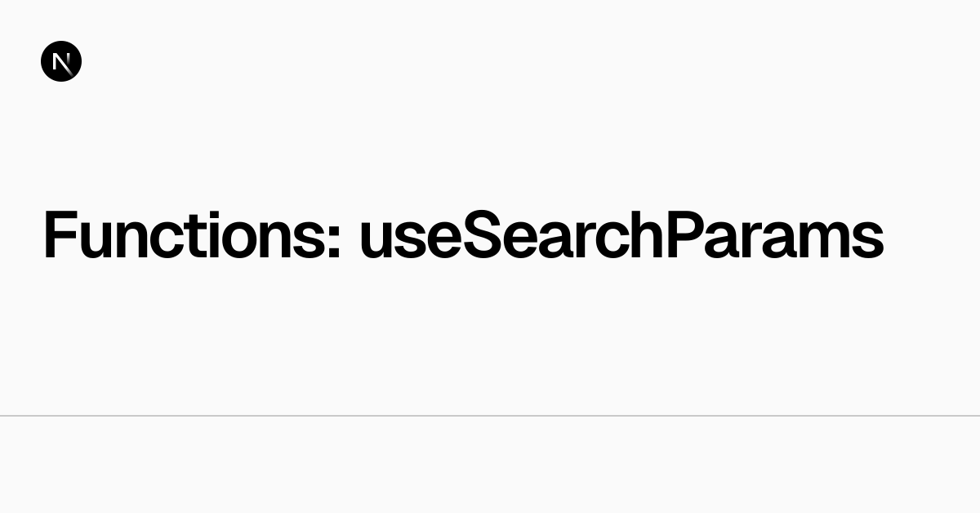Viewport: 980px width, 513px height.
Task: Click the horizontal divider line
Action: point(490,416)
